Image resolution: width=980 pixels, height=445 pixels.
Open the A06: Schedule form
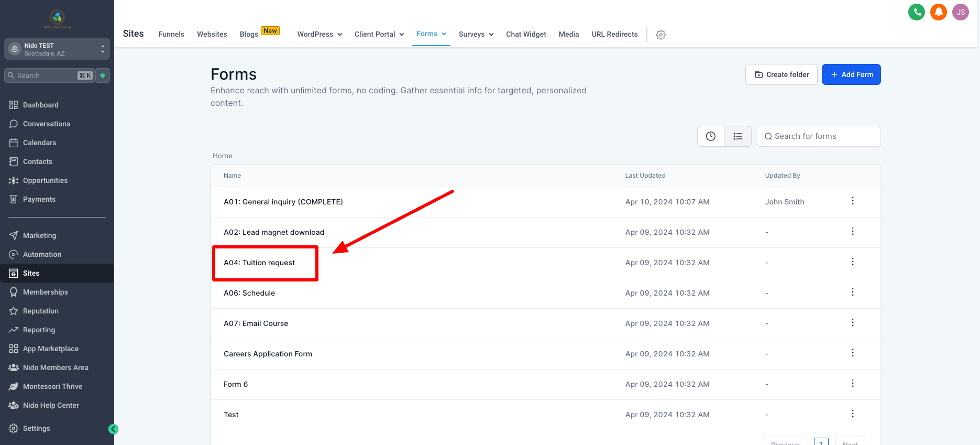point(249,293)
